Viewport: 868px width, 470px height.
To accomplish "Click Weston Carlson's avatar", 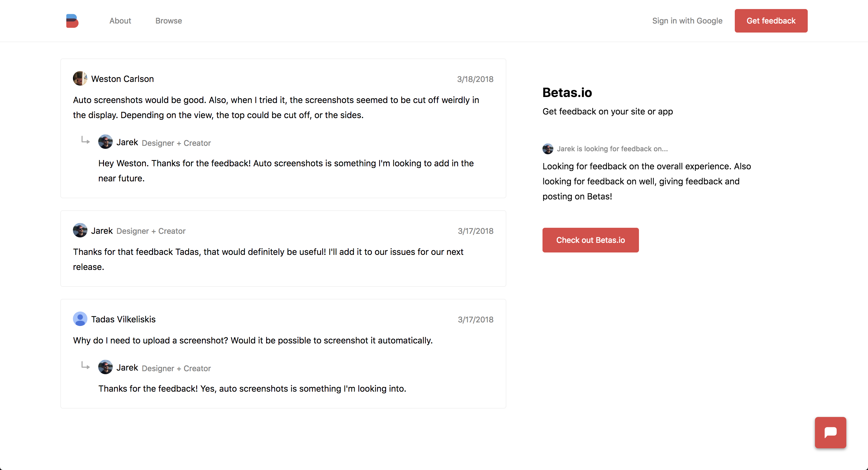I will pyautogui.click(x=80, y=79).
